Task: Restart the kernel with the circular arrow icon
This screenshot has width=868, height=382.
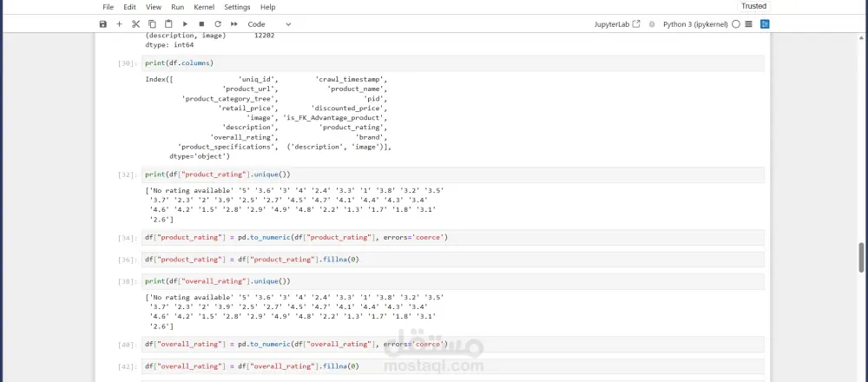Action: point(218,24)
